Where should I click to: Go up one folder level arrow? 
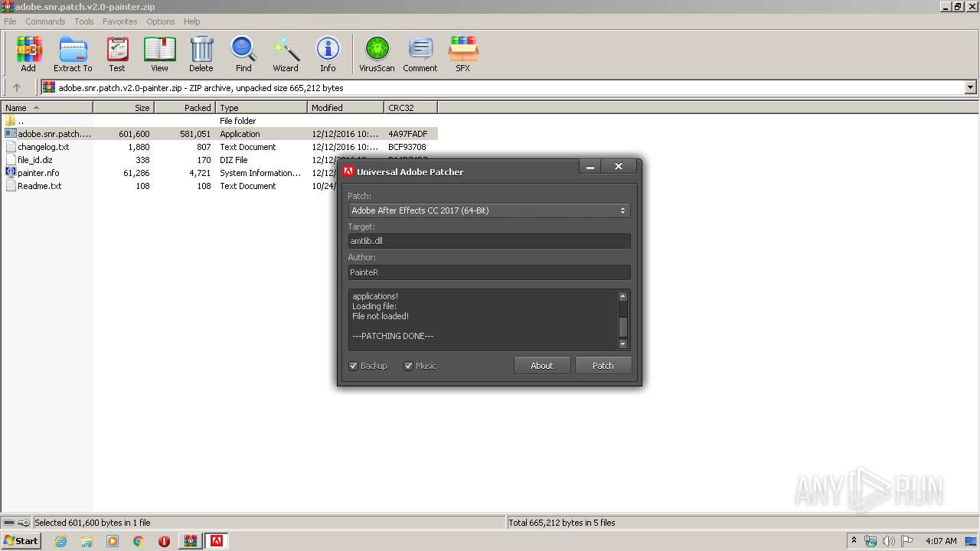pyautogui.click(x=17, y=87)
